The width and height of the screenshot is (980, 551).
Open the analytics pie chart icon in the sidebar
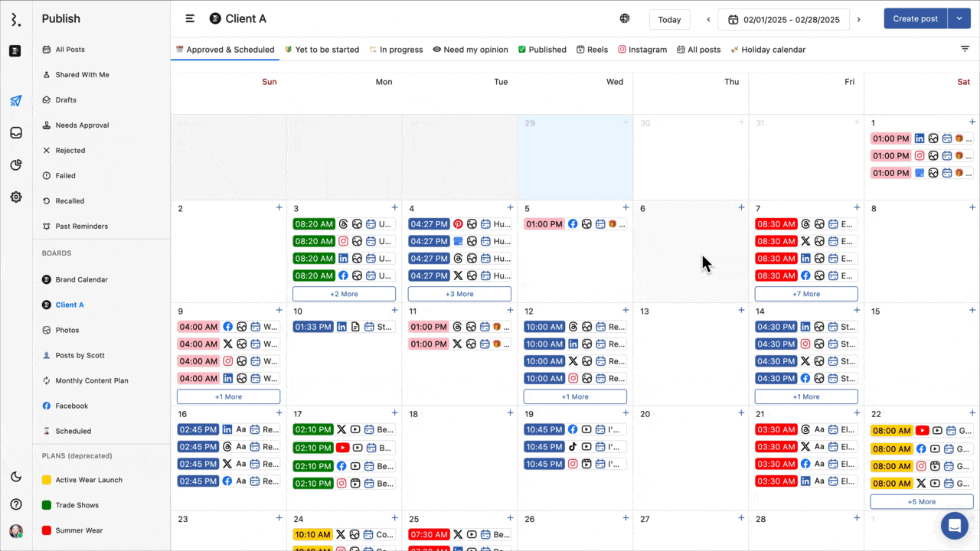point(15,165)
